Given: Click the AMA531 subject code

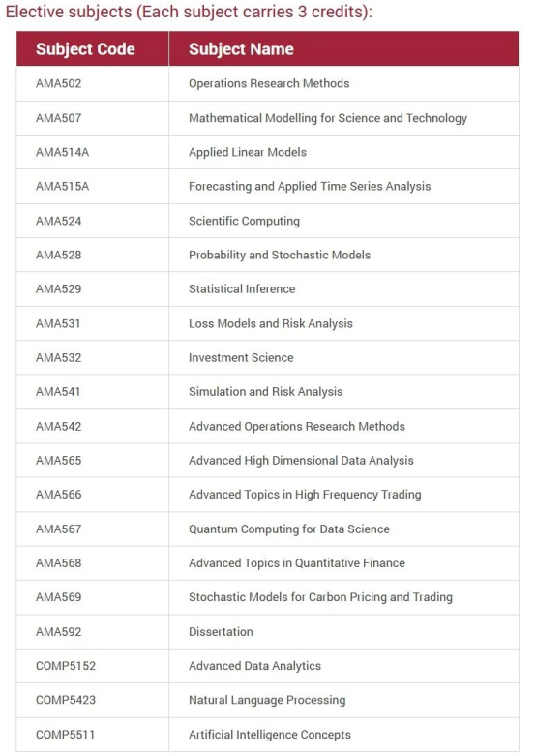Looking at the screenshot, I should (58, 323).
